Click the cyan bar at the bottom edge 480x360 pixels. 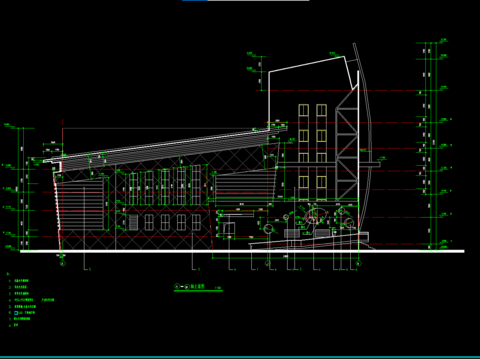pyautogui.click(x=240, y=358)
